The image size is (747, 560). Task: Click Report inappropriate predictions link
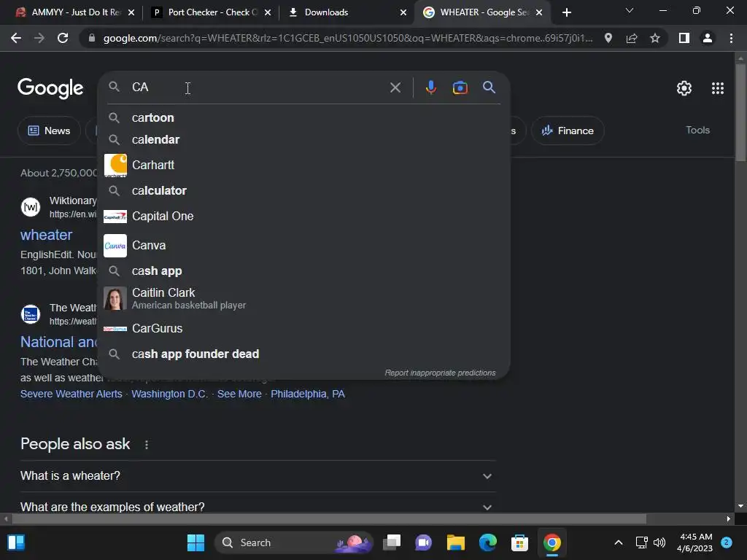[x=440, y=373]
